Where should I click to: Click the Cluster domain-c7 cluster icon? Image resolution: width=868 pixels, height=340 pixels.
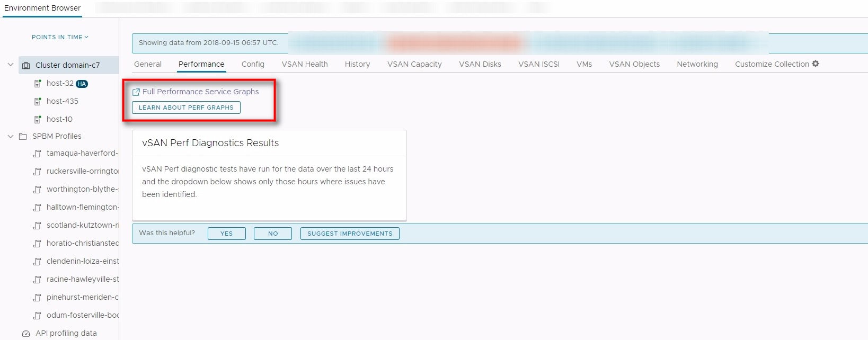point(26,66)
